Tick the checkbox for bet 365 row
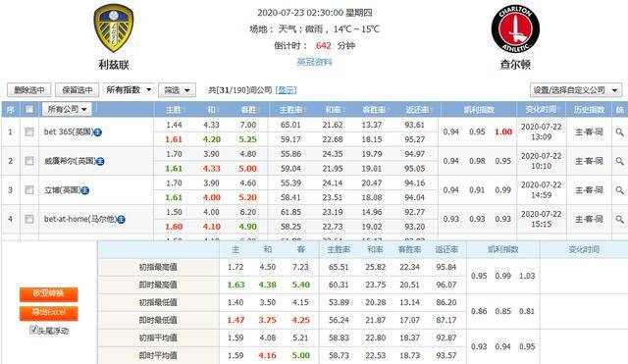This screenshot has height=364, width=628. pyautogui.click(x=29, y=131)
